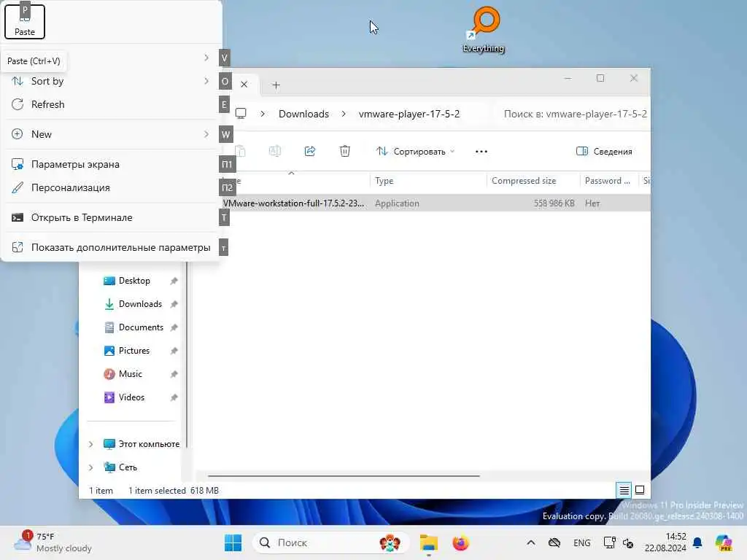Expand the Этот компьютер tree node
This screenshot has height=560, width=747.
coord(90,444)
